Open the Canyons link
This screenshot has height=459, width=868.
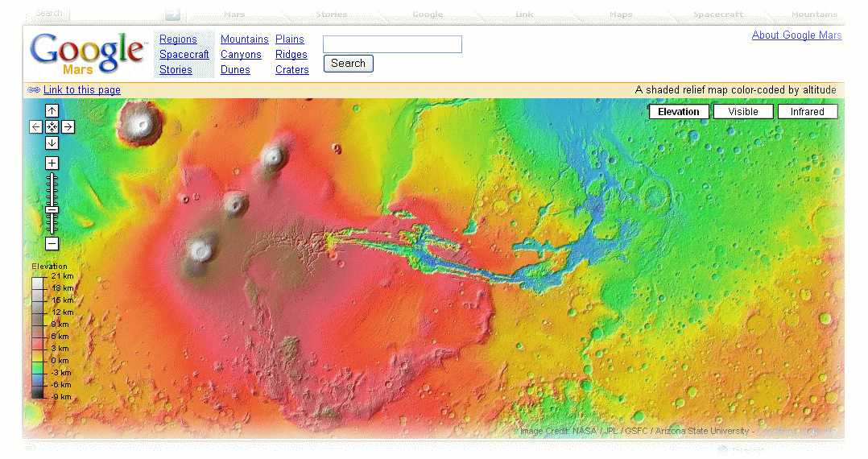[x=241, y=54]
